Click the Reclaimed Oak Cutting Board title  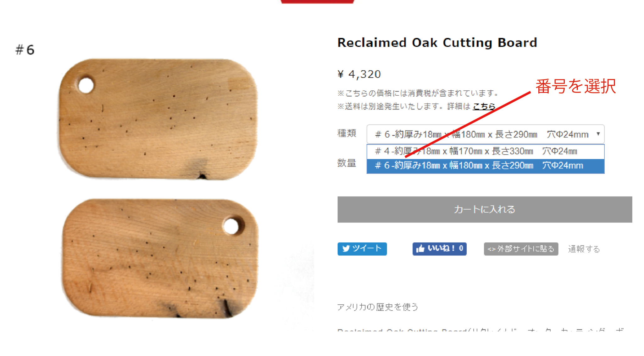(437, 43)
